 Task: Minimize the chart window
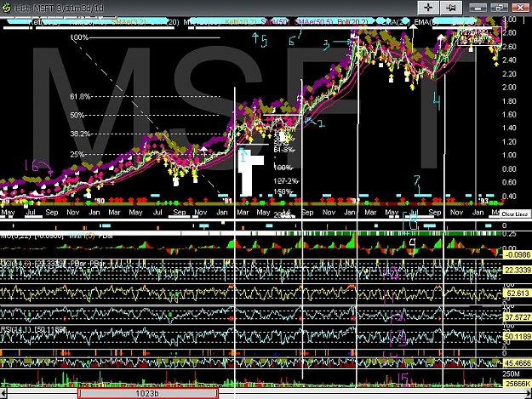coord(478,8)
